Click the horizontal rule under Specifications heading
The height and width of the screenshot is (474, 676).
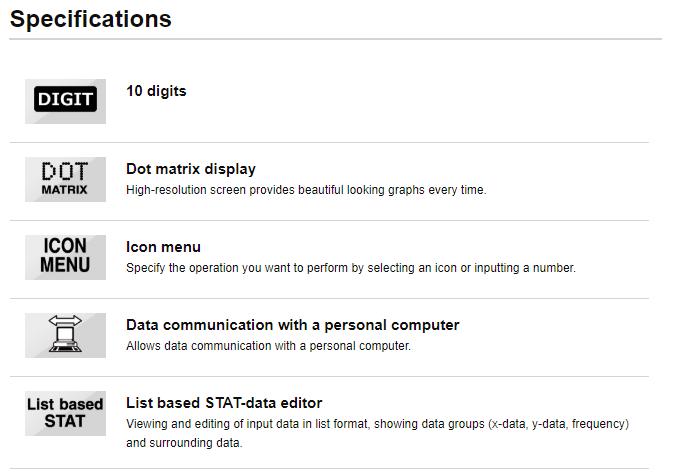pyautogui.click(x=335, y=39)
